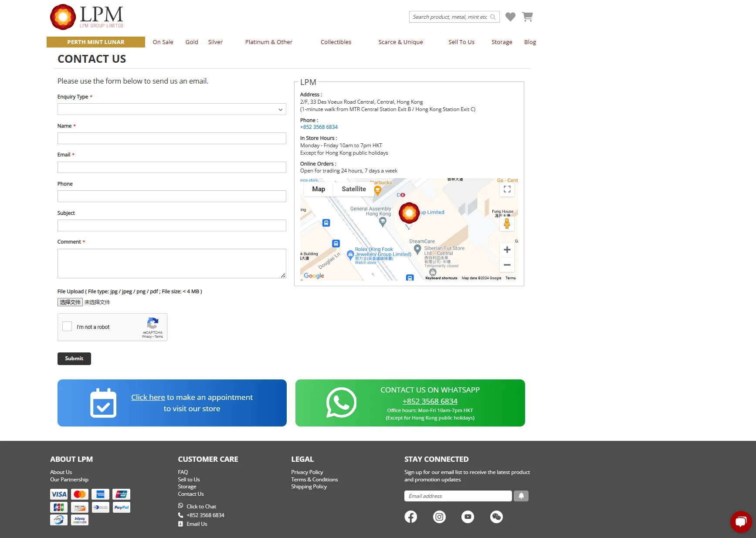756x538 pixels.
Task: Open the About Us footer link
Action: pyautogui.click(x=61, y=472)
